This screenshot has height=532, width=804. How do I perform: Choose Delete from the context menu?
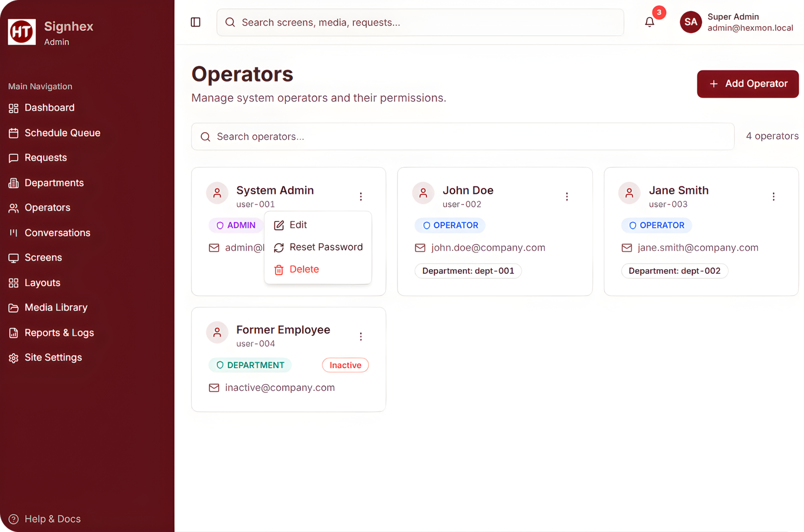point(304,269)
